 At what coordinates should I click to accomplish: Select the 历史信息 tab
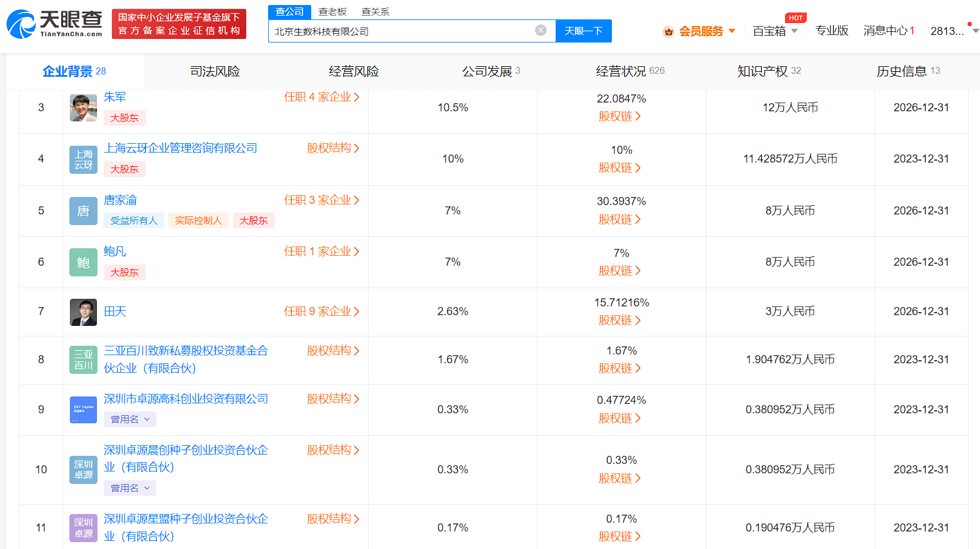coord(908,71)
